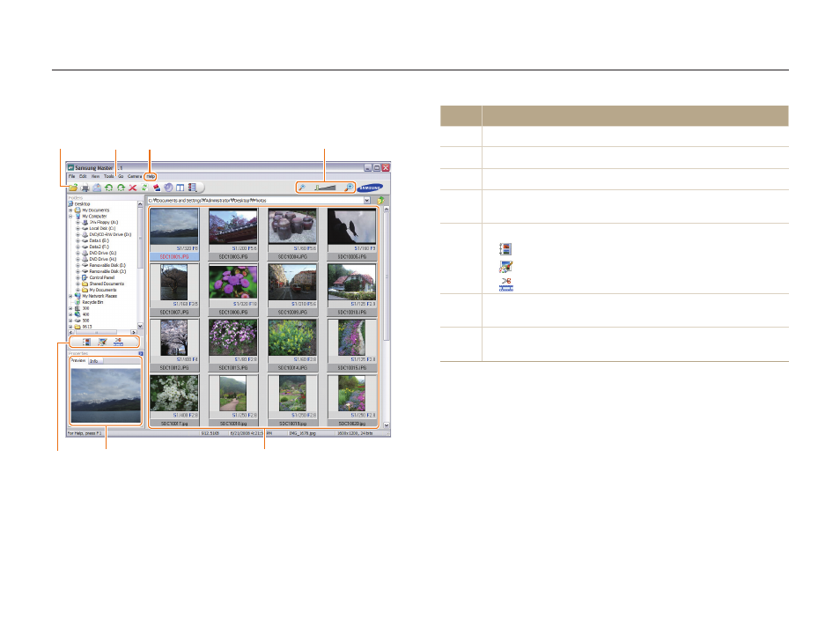Click the red X delete icon
The height and width of the screenshot is (634, 840).
[x=132, y=188]
